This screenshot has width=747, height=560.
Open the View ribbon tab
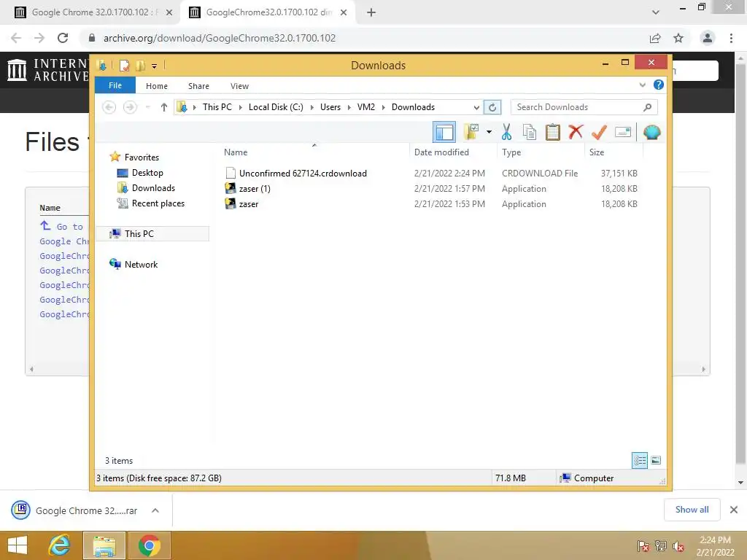click(x=239, y=86)
